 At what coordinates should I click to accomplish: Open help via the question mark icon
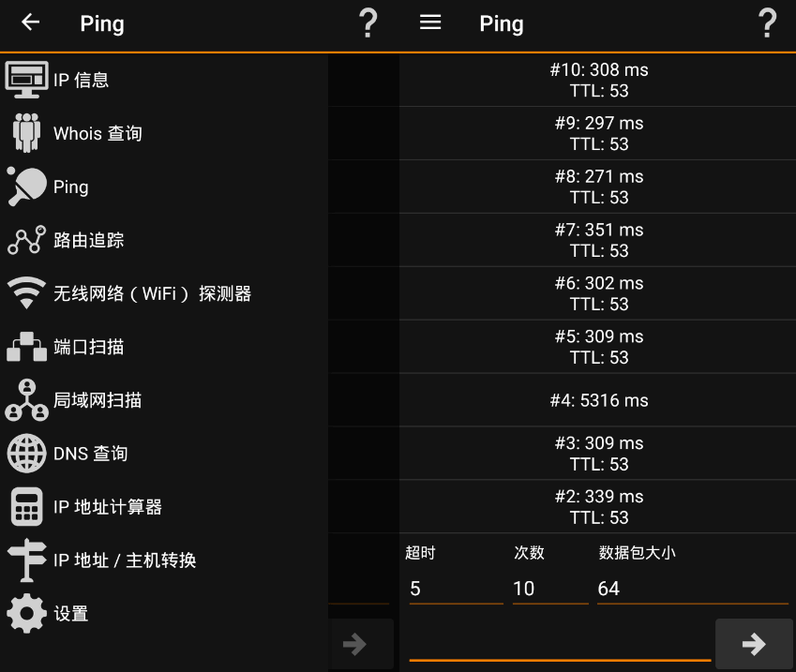(768, 22)
